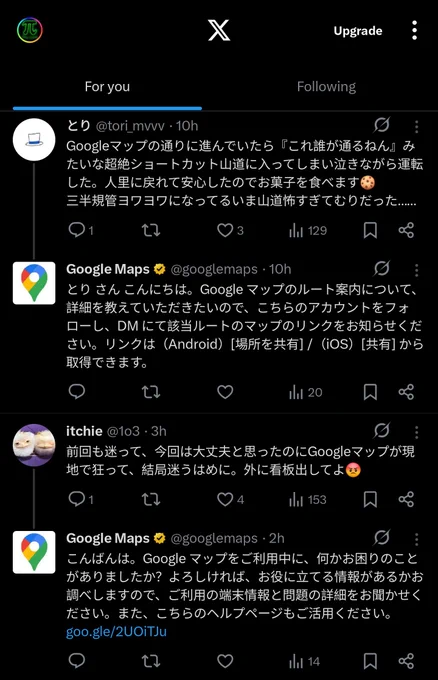Bookmark the itchie post

click(x=370, y=499)
